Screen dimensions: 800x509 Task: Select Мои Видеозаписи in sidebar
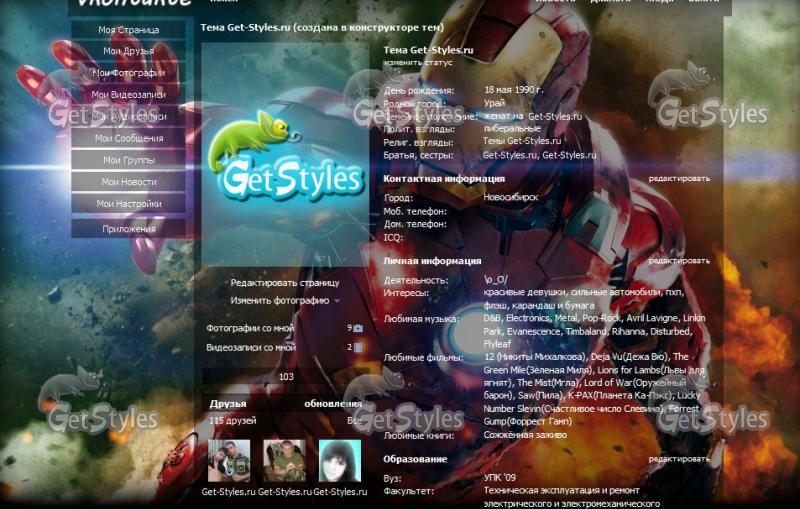pos(129,94)
